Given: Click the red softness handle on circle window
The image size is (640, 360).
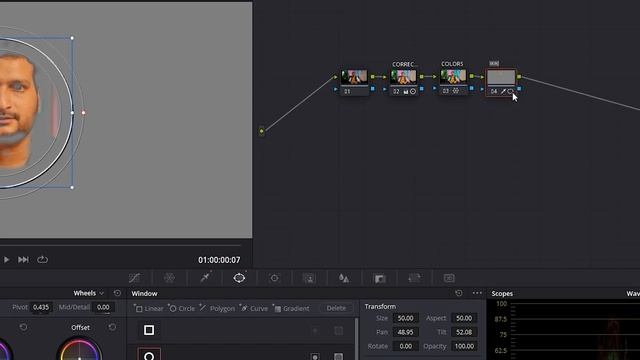Looking at the screenshot, I should point(83,113).
